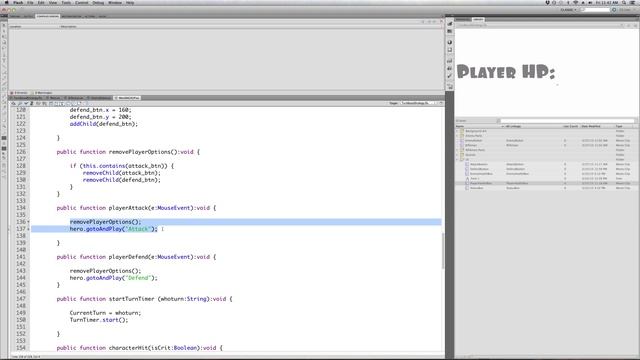This screenshot has width=640, height=360.
Task: Click the code line 'CurrentTurn = whoturn;'
Action: 105,313
